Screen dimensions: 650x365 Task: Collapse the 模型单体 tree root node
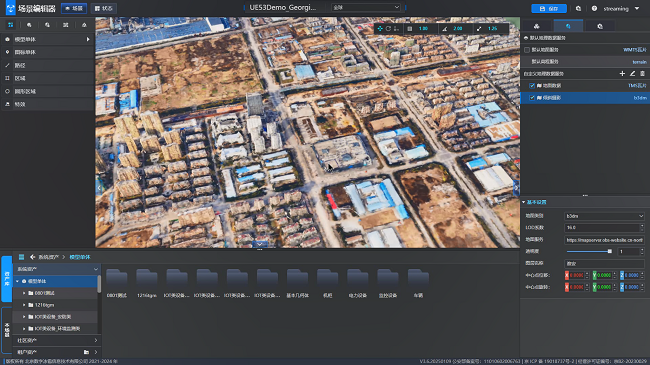coord(17,281)
